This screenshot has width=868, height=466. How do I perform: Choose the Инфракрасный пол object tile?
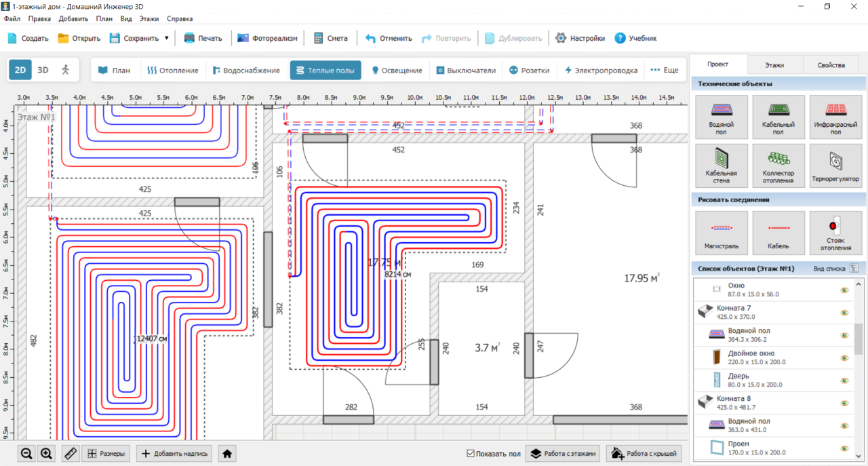pos(835,117)
